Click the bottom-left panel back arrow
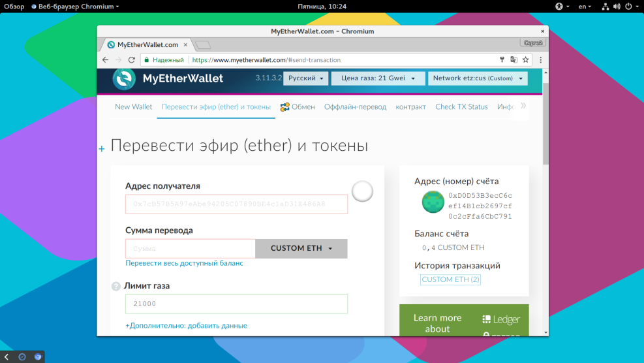The image size is (644, 363). click(7, 357)
